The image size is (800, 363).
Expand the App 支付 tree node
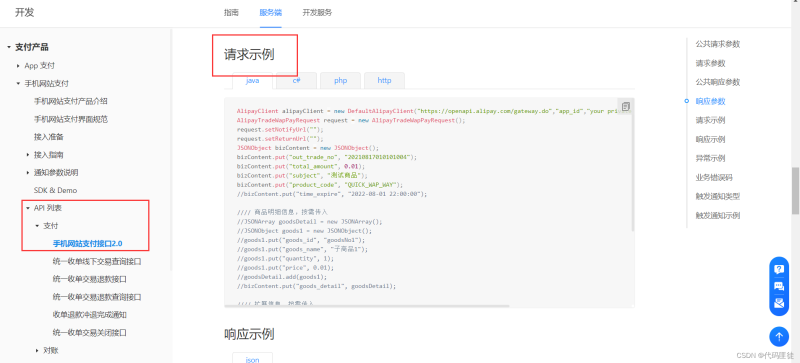[x=18, y=66]
